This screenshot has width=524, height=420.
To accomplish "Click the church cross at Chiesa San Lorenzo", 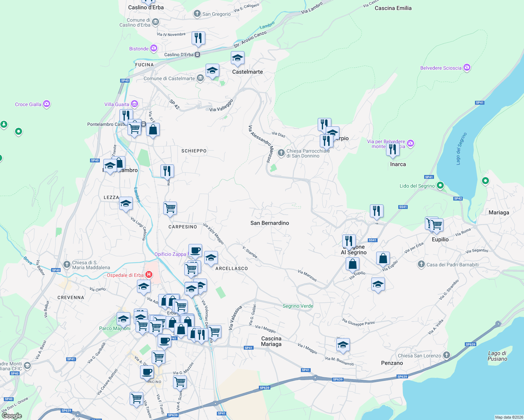I will tap(447, 355).
